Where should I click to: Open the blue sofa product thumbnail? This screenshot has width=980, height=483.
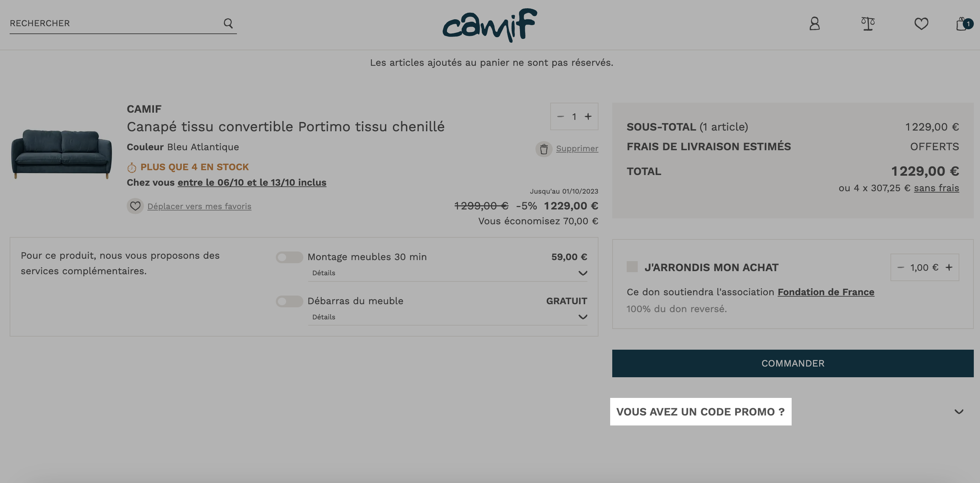click(62, 154)
